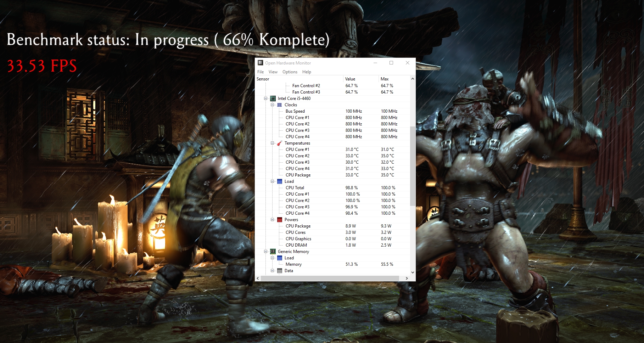Select the Intel Core i5-4460 label
The image size is (644, 343).
click(x=294, y=99)
